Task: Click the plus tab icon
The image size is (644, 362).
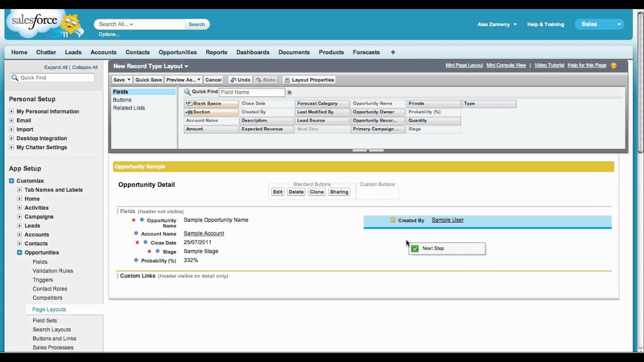Action: pos(393,52)
